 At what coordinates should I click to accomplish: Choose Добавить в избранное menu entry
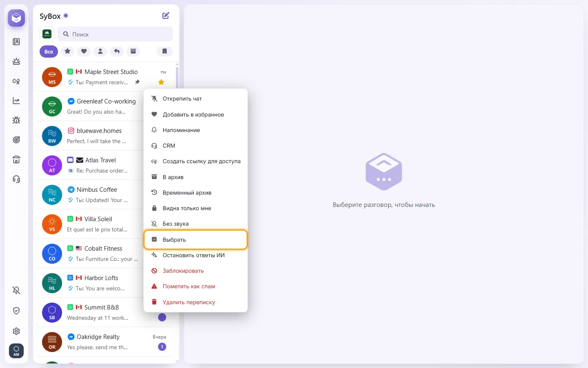tap(196, 114)
